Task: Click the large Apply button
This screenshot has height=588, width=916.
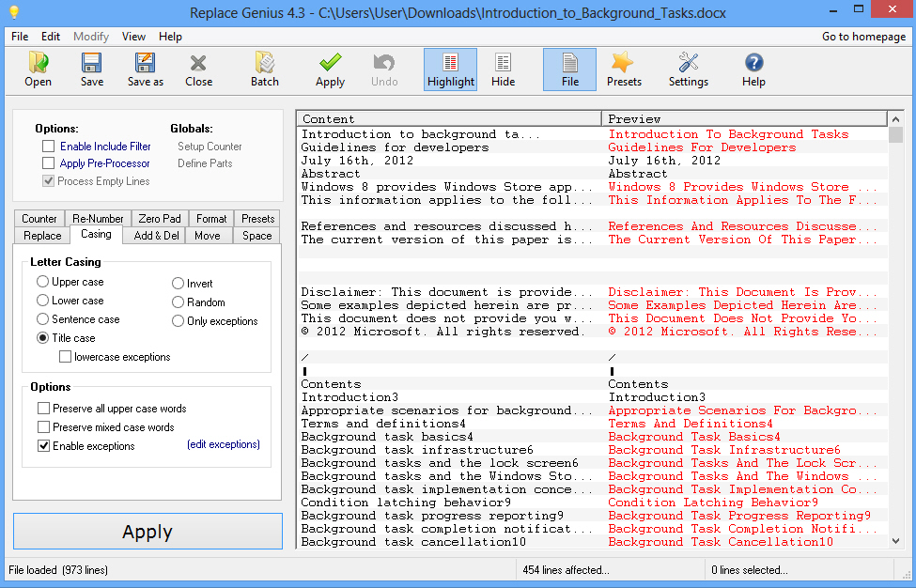Action: pos(147,532)
